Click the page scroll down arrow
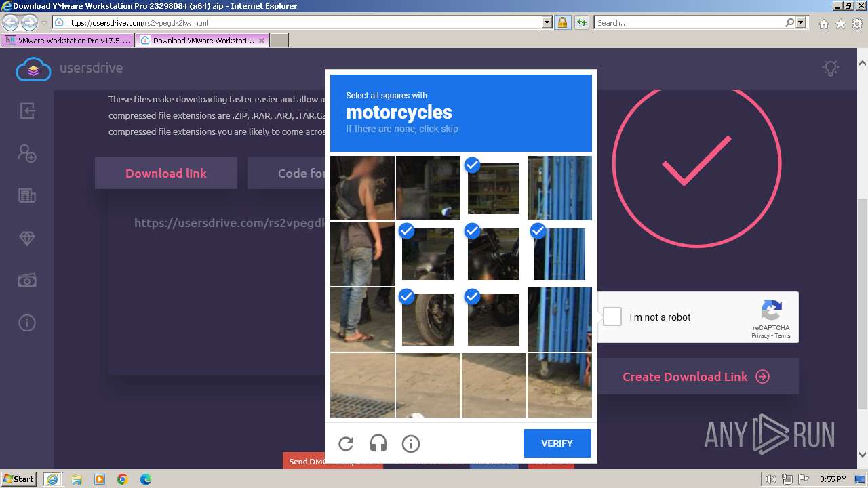 (x=863, y=455)
